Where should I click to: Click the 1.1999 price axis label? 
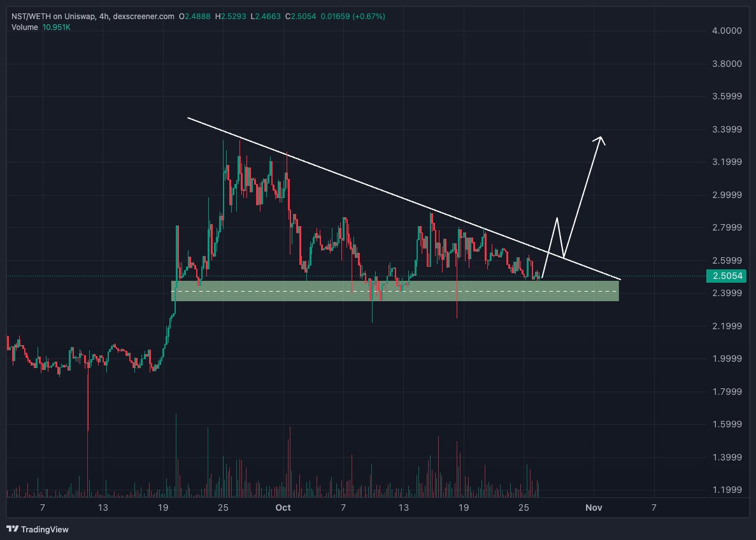click(727, 489)
